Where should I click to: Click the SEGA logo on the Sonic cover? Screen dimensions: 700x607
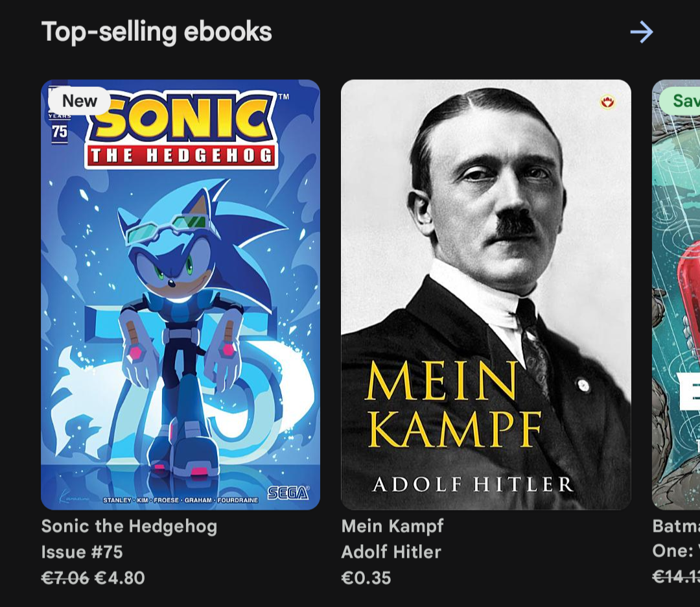point(288,493)
